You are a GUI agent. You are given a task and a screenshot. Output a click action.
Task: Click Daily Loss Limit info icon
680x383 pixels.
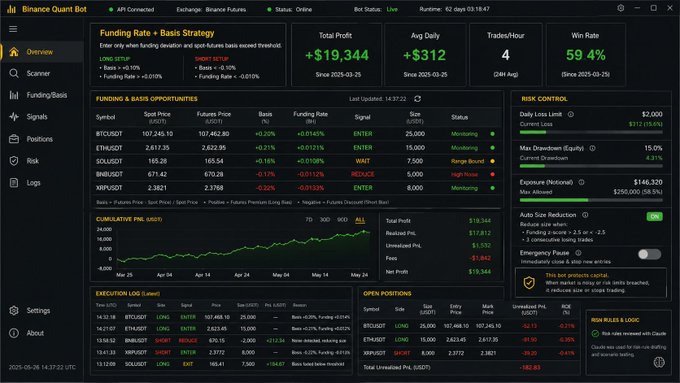tap(571, 115)
